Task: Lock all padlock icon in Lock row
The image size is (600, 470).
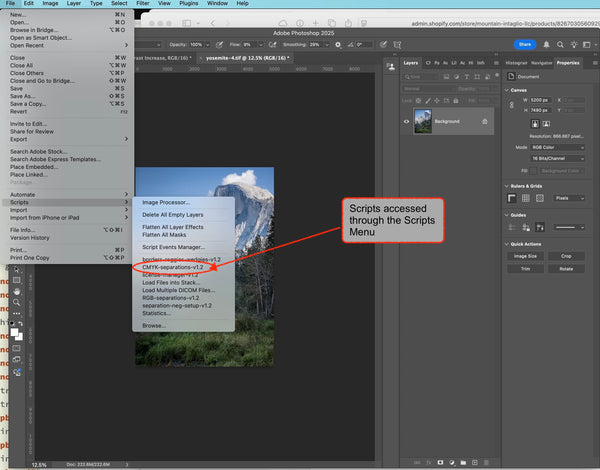Action: pos(456,101)
